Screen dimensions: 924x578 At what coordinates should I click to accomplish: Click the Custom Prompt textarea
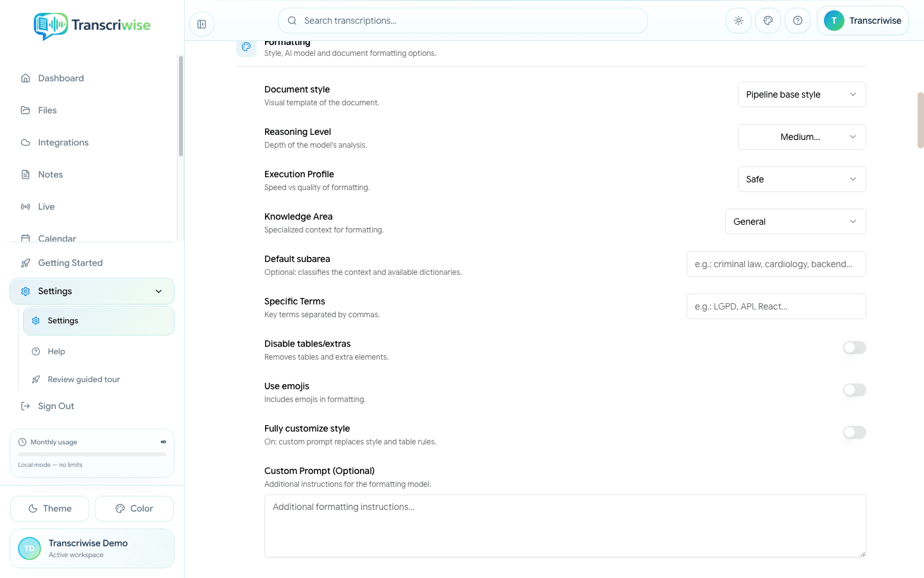(x=565, y=526)
